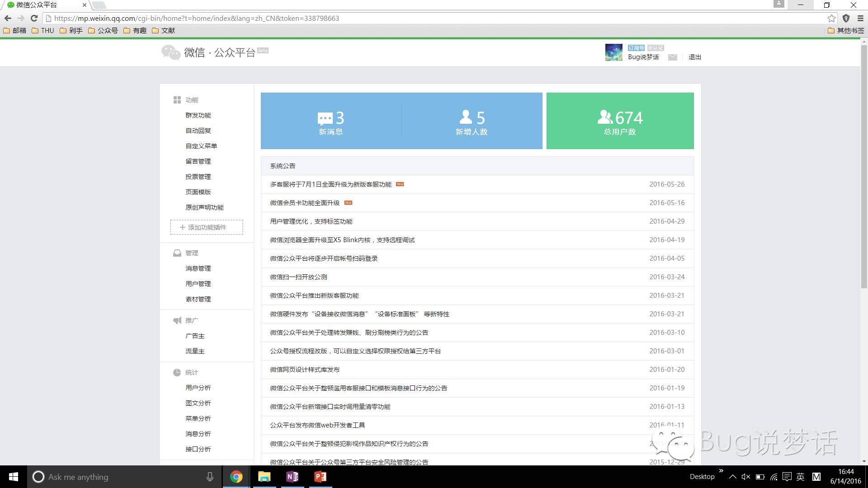
Task: Open the 多客服将于7月1日全面升级 announcement
Action: click(x=330, y=184)
